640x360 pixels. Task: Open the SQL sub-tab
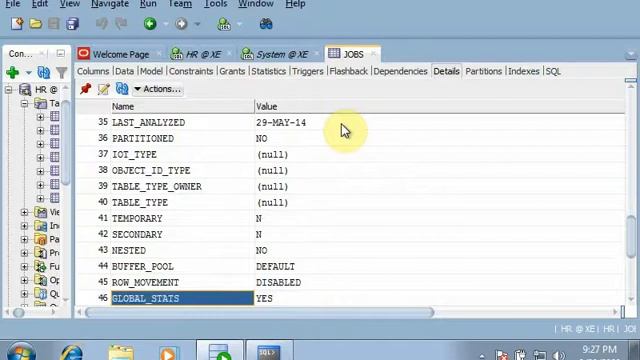[x=553, y=71]
